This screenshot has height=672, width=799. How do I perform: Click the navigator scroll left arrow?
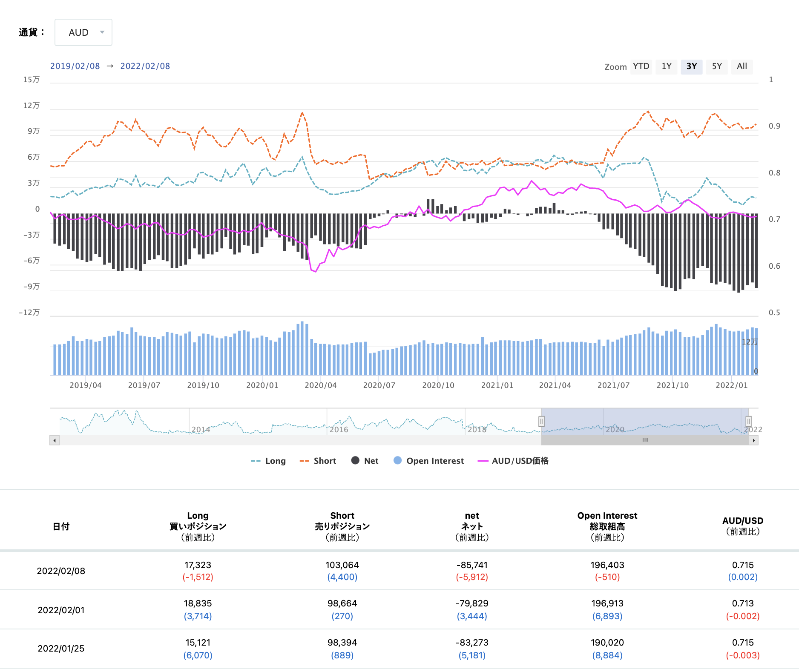coord(55,440)
